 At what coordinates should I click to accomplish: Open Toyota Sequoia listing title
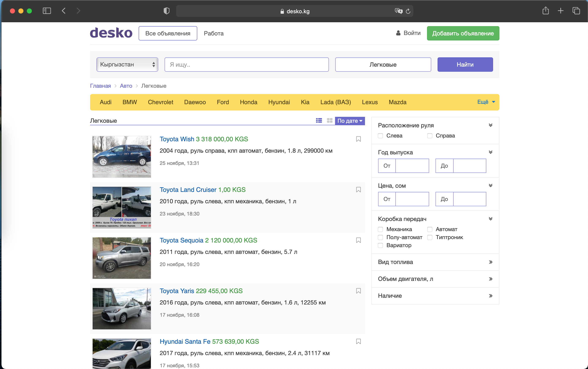pyautogui.click(x=181, y=240)
